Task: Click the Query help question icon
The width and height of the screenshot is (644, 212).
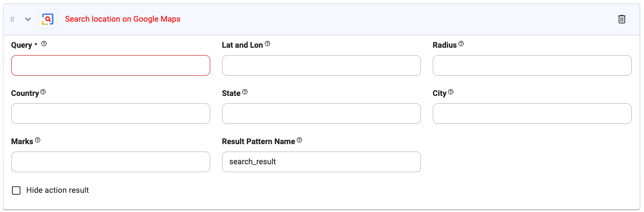Action: 44,44
